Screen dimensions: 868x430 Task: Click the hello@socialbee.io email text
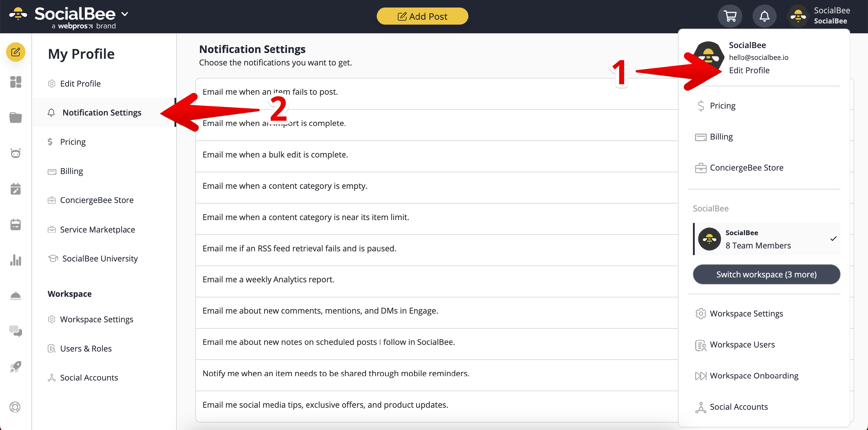(759, 58)
